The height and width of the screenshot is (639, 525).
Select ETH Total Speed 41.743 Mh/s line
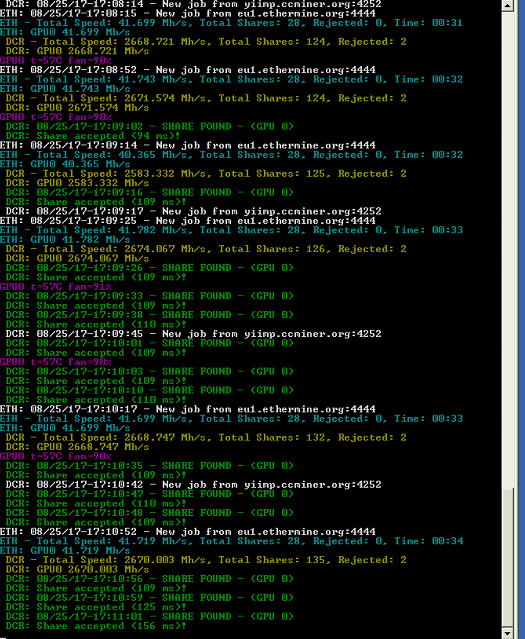(232, 79)
